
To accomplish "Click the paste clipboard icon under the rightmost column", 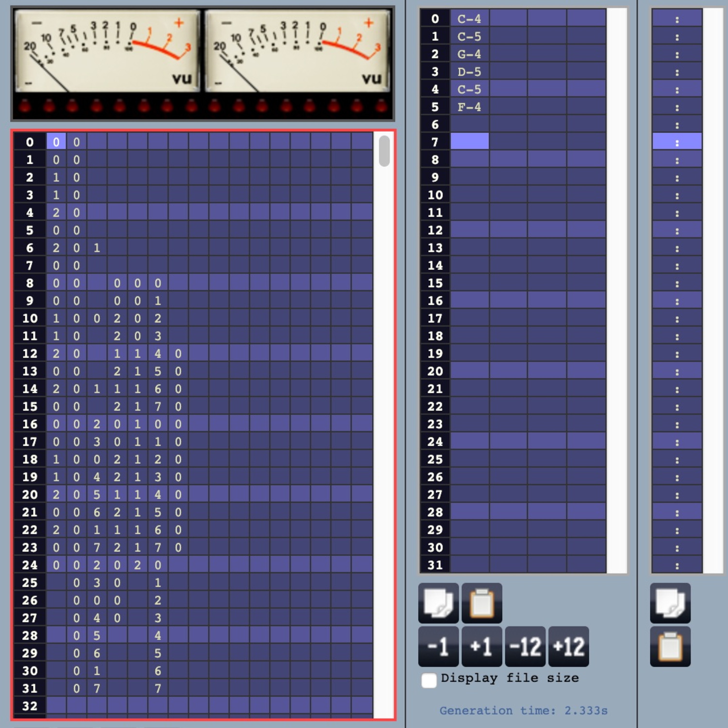I will click(x=670, y=647).
